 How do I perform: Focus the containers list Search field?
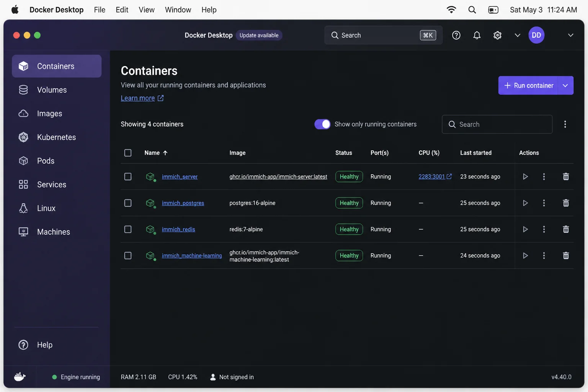[x=497, y=124]
